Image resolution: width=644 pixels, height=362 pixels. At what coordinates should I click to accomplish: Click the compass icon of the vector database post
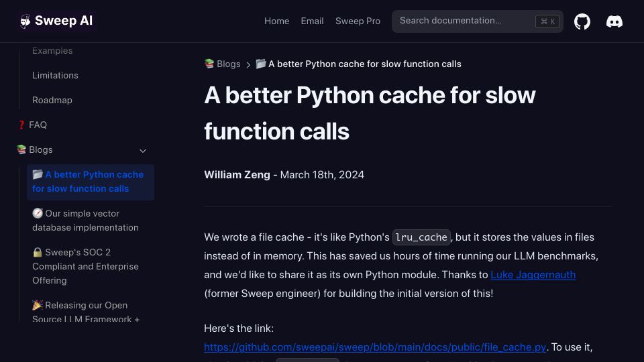pyautogui.click(x=38, y=213)
